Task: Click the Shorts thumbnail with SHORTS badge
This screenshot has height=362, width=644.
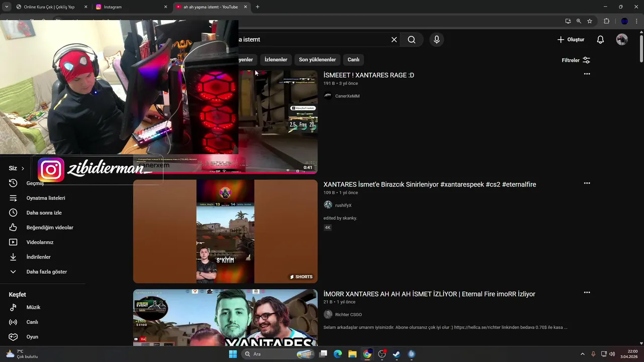Action: click(x=225, y=231)
